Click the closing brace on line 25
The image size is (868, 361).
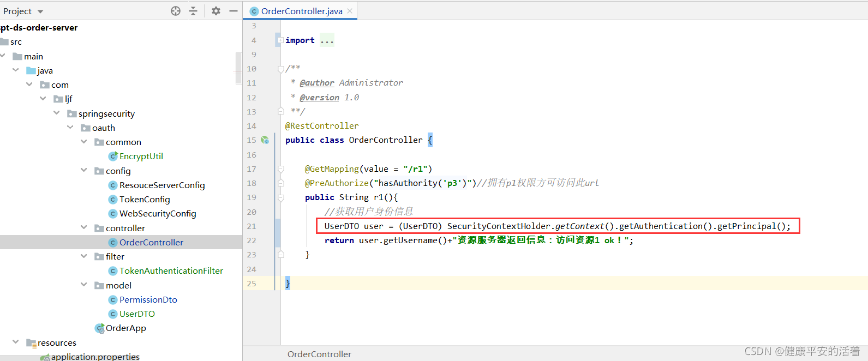coord(288,283)
